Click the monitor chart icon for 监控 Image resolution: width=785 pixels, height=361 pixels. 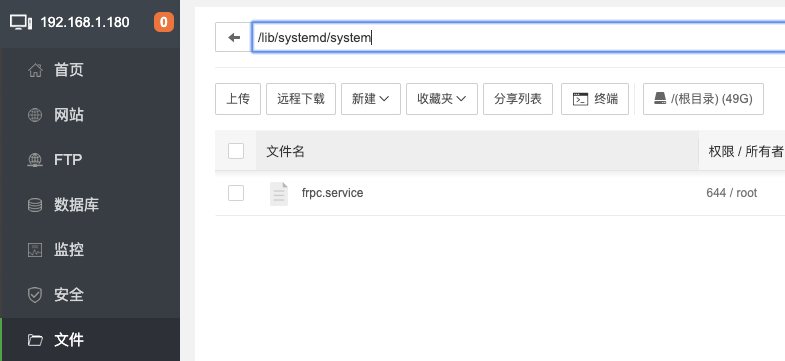[x=35, y=250]
